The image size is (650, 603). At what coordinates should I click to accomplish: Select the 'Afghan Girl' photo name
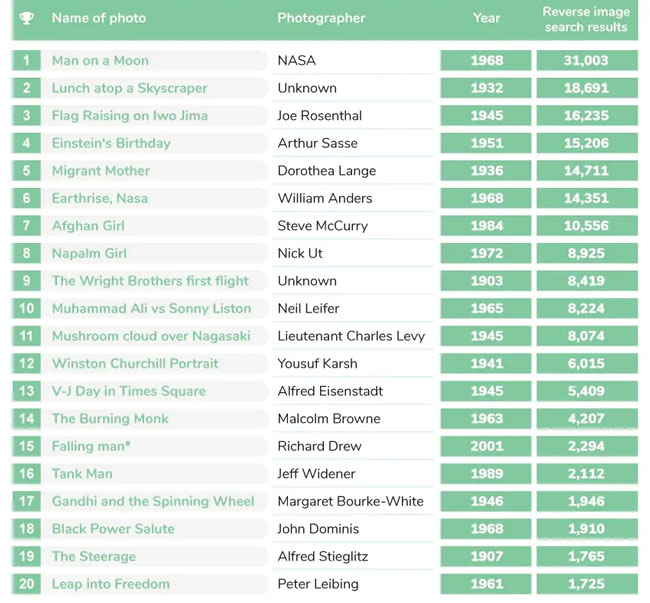(x=89, y=226)
